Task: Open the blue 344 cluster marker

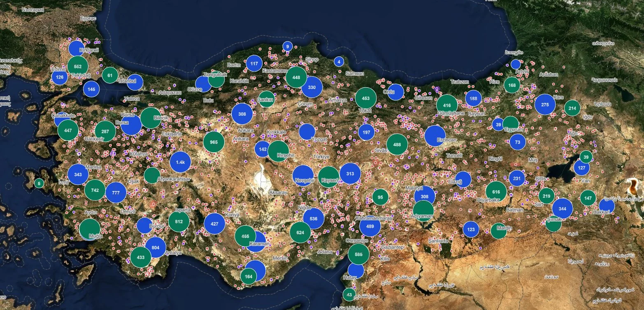Action: 563,209
